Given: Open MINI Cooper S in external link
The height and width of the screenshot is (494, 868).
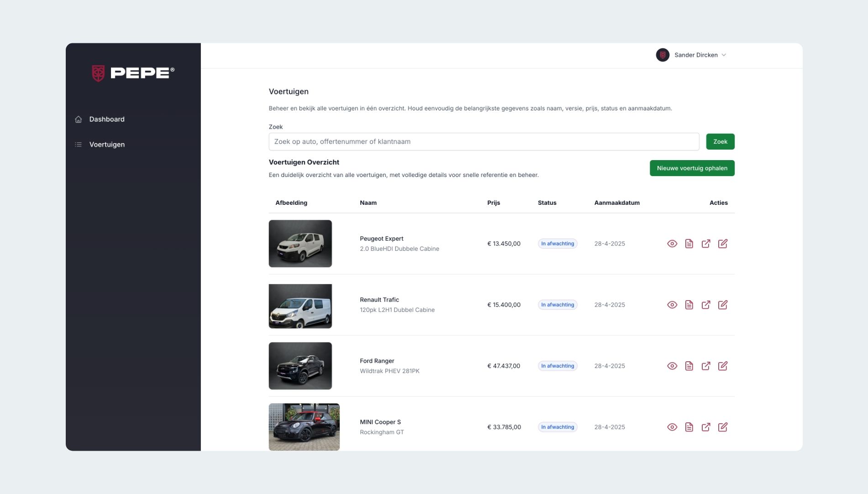Looking at the screenshot, I should (706, 427).
